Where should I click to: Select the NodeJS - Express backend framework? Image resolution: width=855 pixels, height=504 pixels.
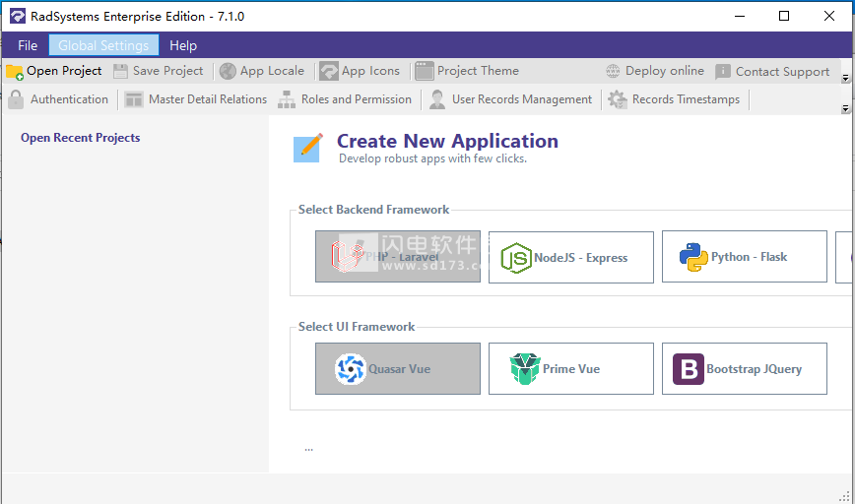[571, 257]
